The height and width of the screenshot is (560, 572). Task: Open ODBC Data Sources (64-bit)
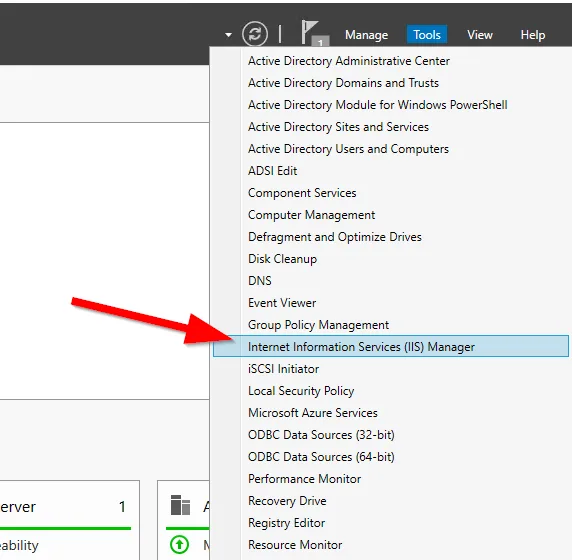click(x=321, y=457)
